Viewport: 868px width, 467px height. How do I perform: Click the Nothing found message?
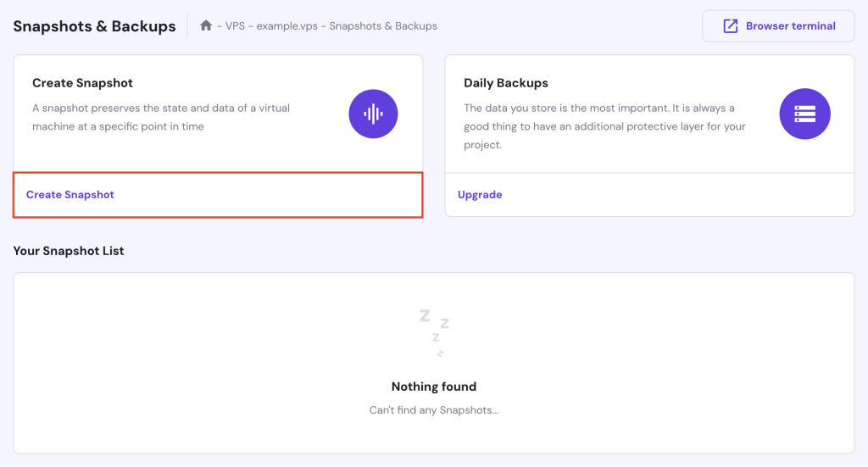pos(434,386)
